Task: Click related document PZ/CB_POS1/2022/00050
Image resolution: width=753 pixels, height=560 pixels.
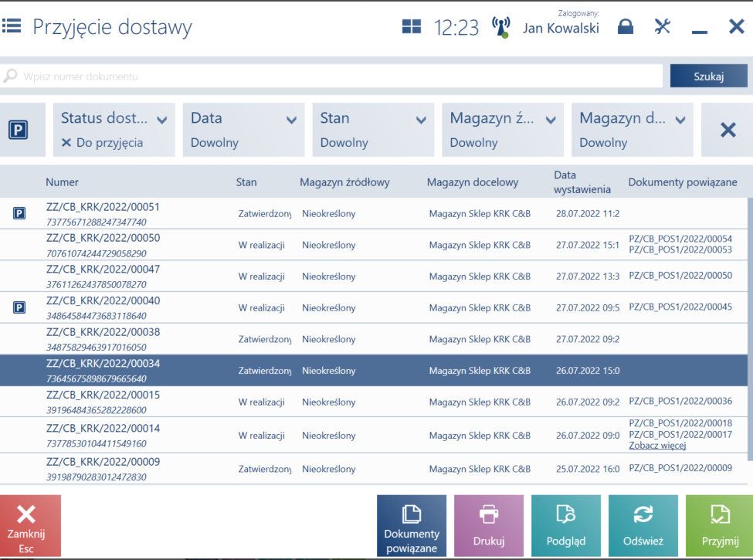Action: click(x=680, y=275)
